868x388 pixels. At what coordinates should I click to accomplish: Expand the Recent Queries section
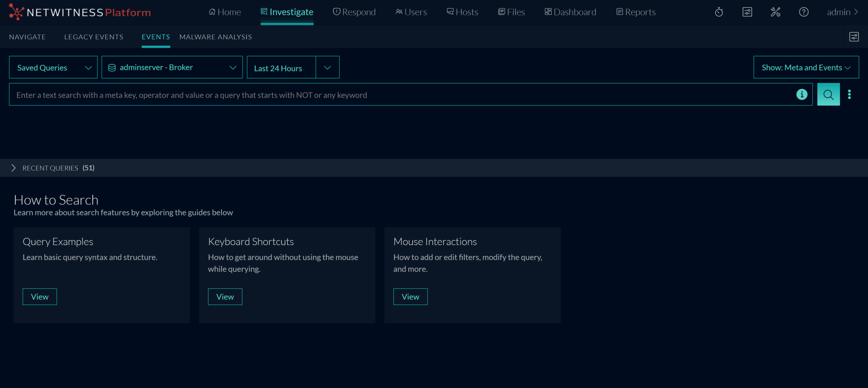tap(14, 168)
